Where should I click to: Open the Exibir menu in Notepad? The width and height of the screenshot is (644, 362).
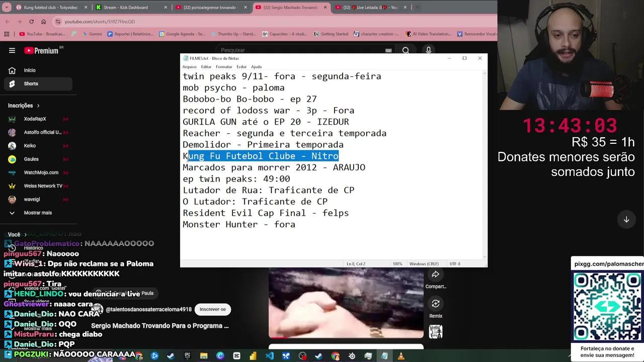[242, 67]
